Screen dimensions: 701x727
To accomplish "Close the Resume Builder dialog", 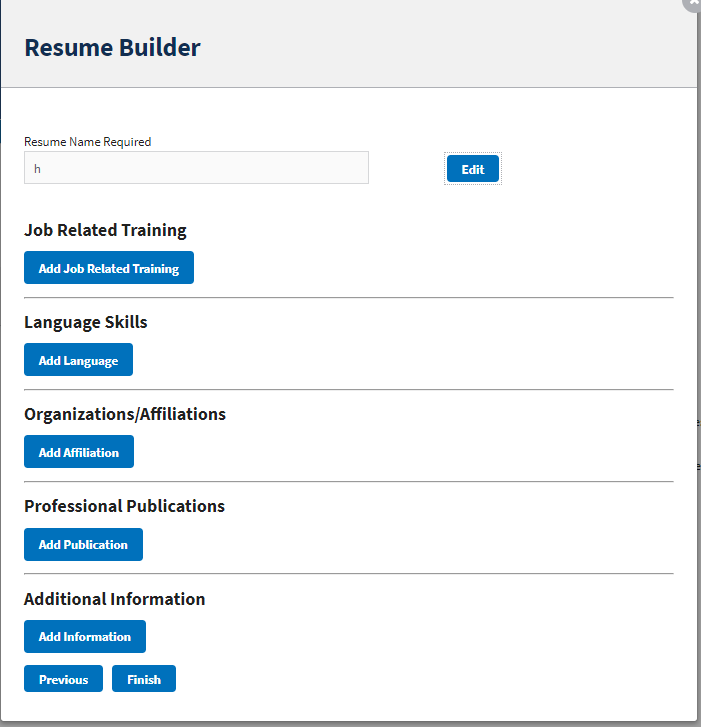I will [693, 4].
